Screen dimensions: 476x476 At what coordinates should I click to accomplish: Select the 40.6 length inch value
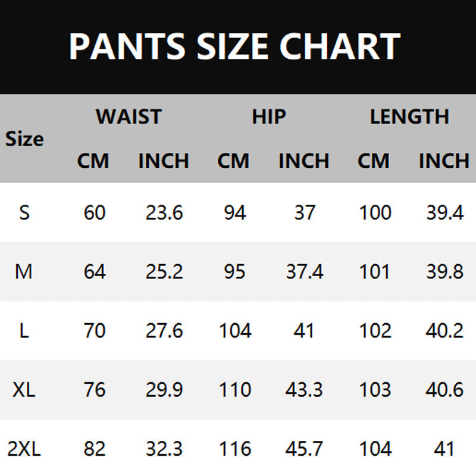[x=444, y=390]
